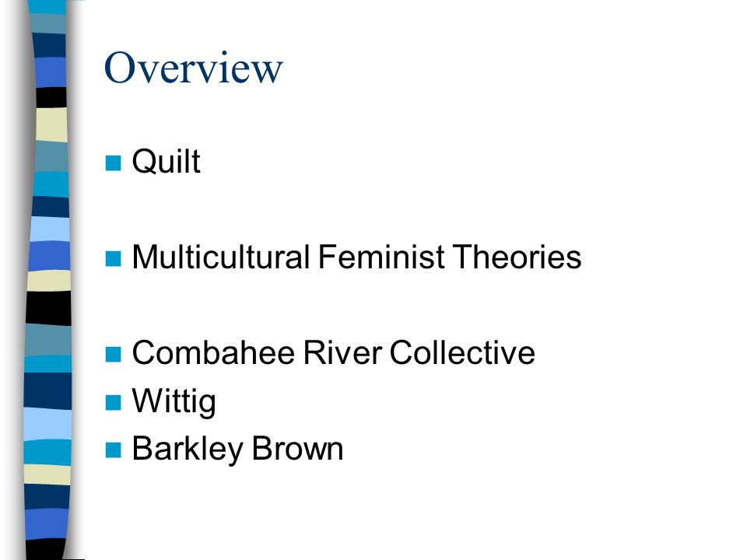747x560 pixels.
Task: Select the Quilt bullet text
Action: [x=167, y=162]
